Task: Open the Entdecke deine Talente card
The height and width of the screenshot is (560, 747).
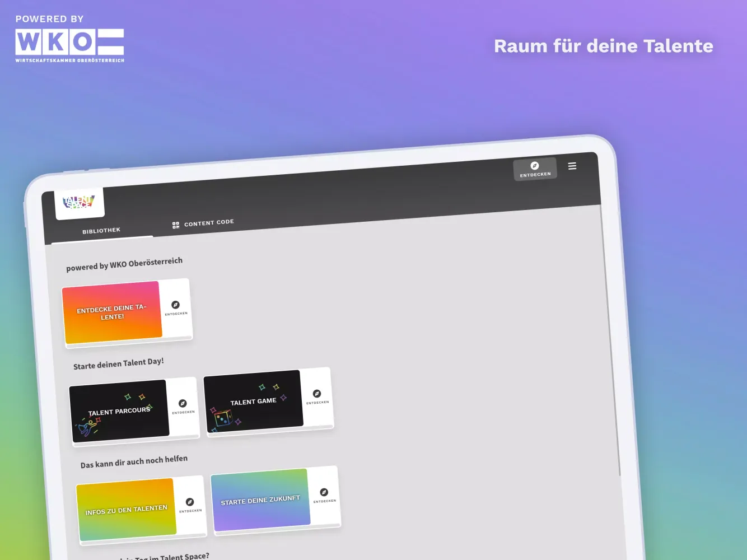Action: (x=112, y=312)
